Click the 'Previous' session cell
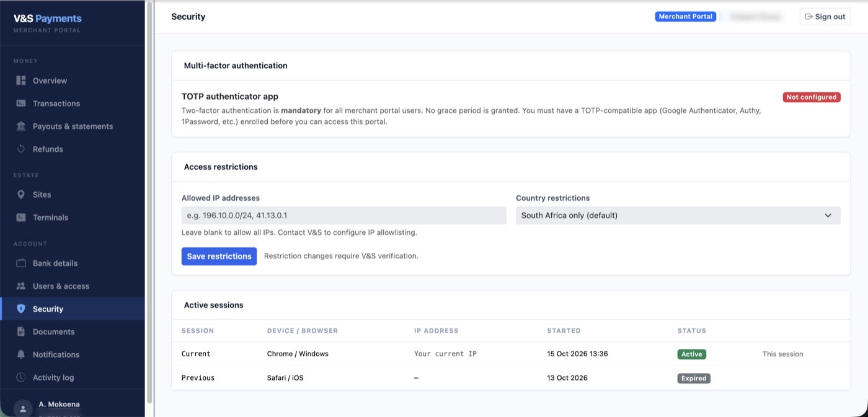The height and width of the screenshot is (417, 868). point(198,378)
